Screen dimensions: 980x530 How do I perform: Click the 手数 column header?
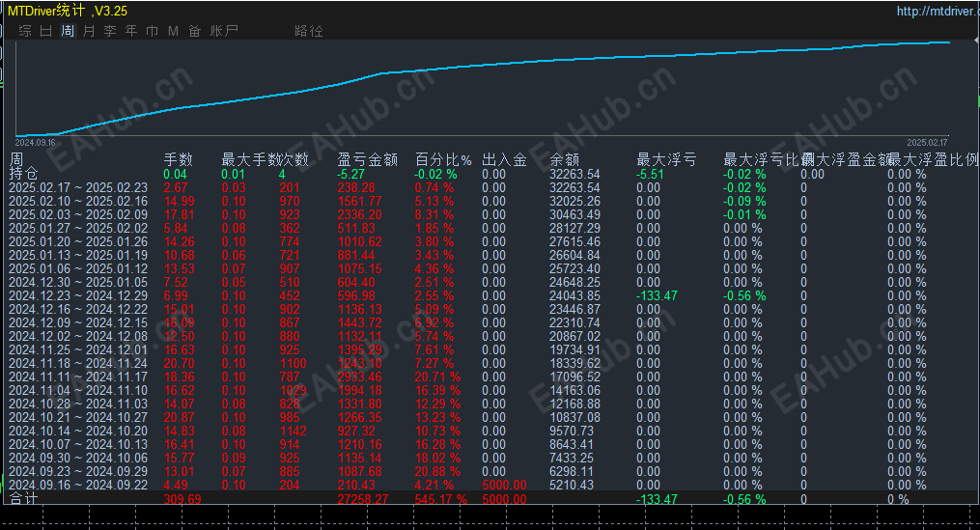tap(178, 159)
